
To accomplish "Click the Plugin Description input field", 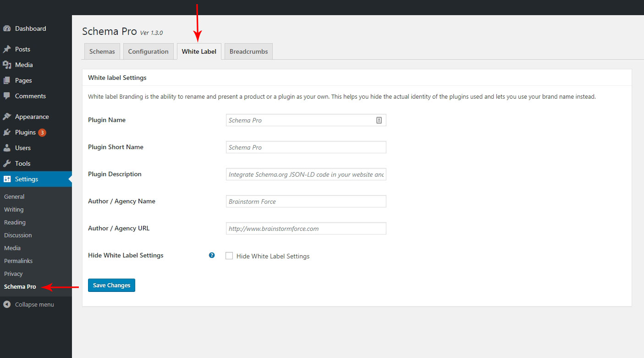I will (306, 174).
